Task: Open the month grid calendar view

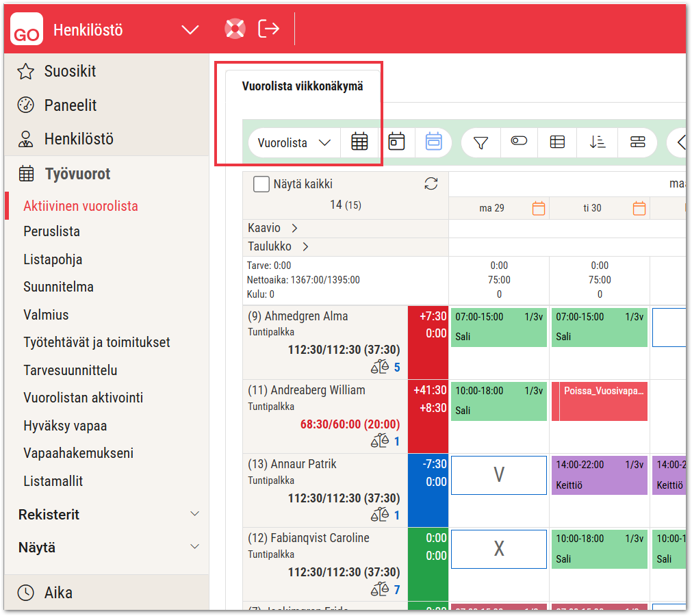Action: (359, 142)
